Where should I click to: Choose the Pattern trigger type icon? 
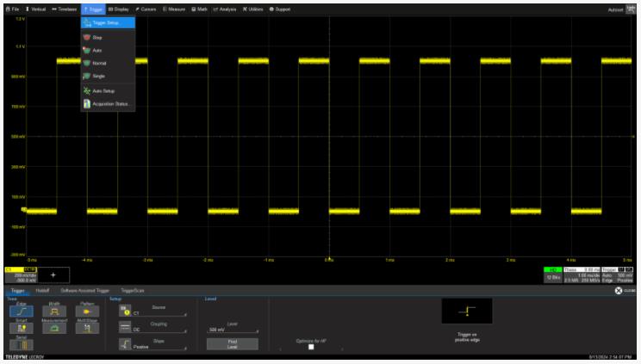pyautogui.click(x=87, y=312)
